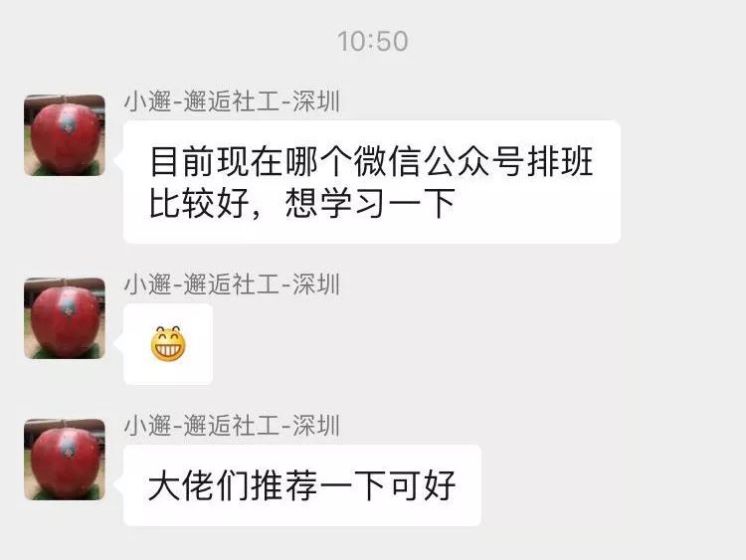The image size is (746, 560).
Task: Click the words 可好 ending the last message
Action: 423,485
